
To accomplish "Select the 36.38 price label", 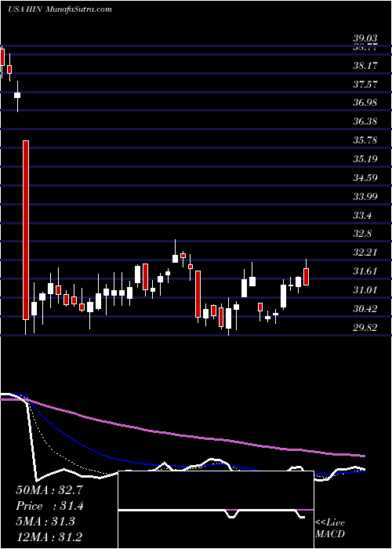I will [366, 122].
